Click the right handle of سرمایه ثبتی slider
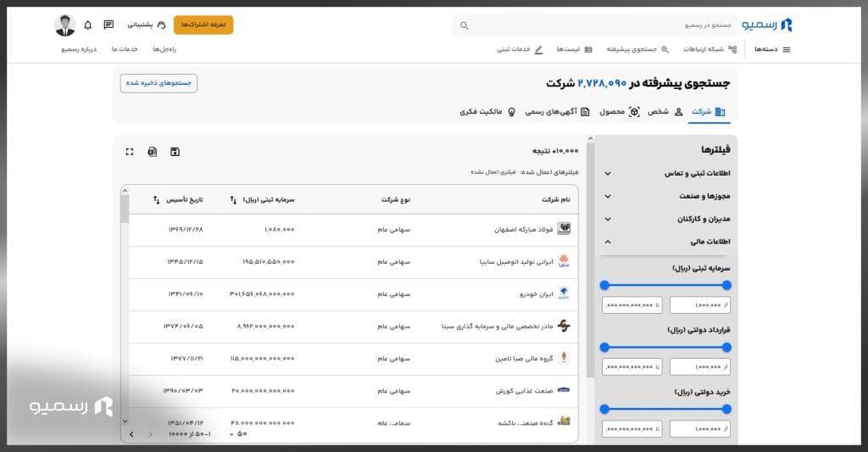This screenshot has width=868, height=452. coord(726,285)
